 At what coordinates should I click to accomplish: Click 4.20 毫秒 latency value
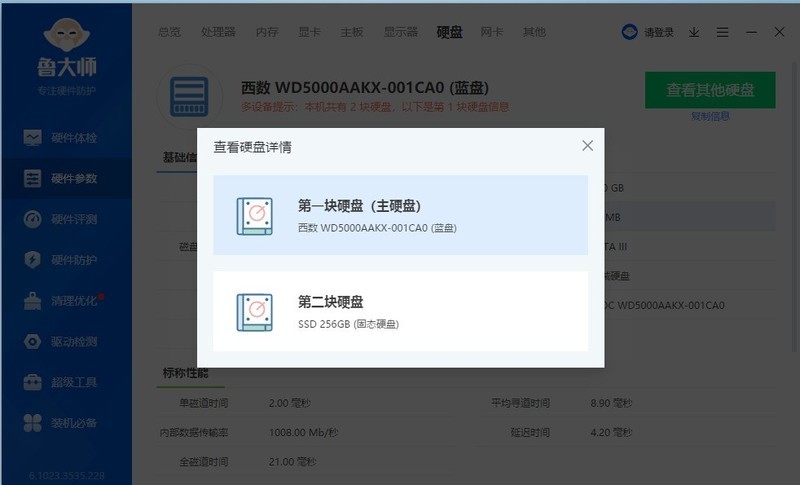click(x=611, y=432)
